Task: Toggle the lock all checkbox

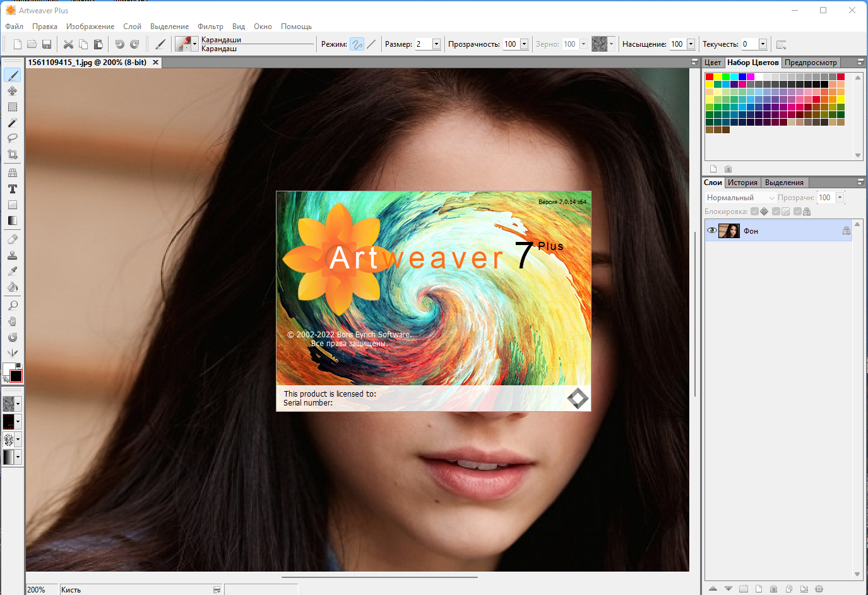Action: 798,212
